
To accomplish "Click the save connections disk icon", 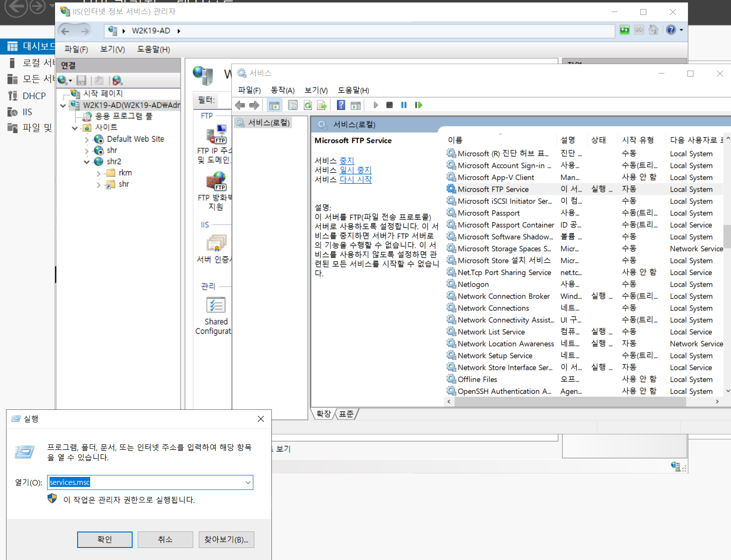I will pyautogui.click(x=82, y=80).
